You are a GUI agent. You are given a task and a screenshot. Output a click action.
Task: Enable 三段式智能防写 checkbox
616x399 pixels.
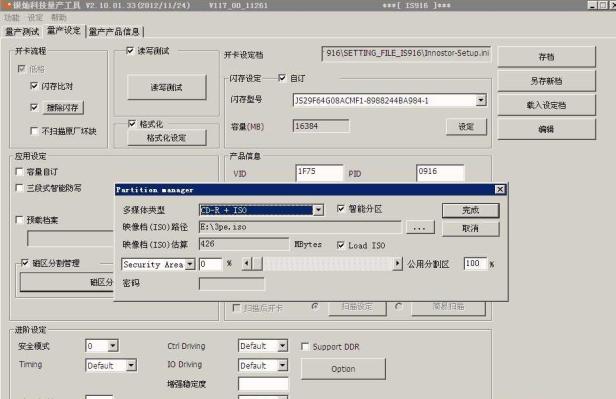(19, 188)
